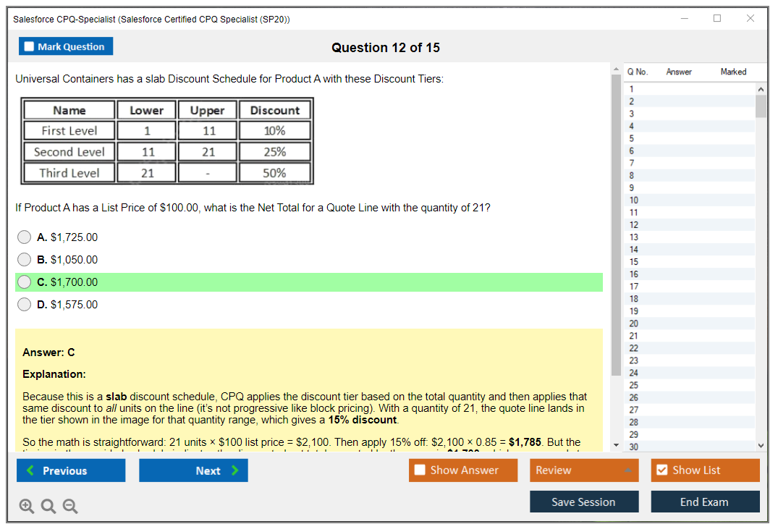Pick answer option C $1,700.00

25,282
